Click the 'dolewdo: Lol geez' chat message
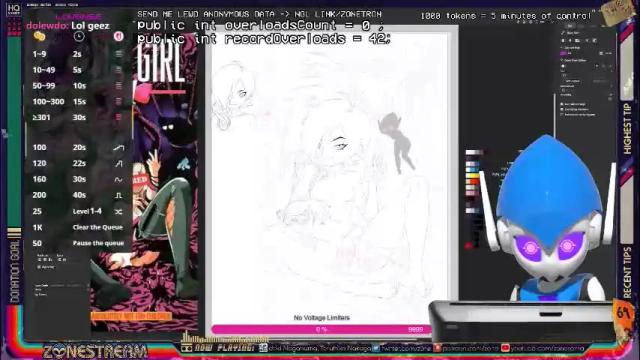The height and width of the screenshot is (360, 640). 68,26
